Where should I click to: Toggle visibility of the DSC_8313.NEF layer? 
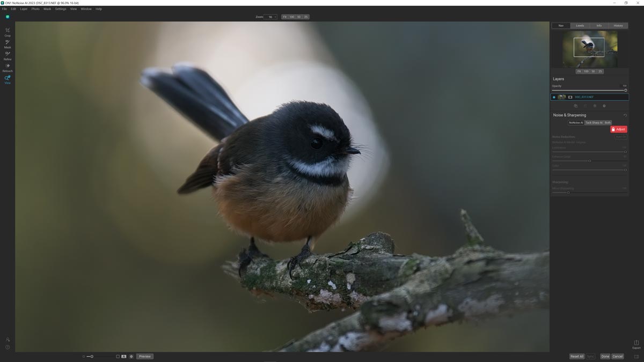(x=553, y=97)
